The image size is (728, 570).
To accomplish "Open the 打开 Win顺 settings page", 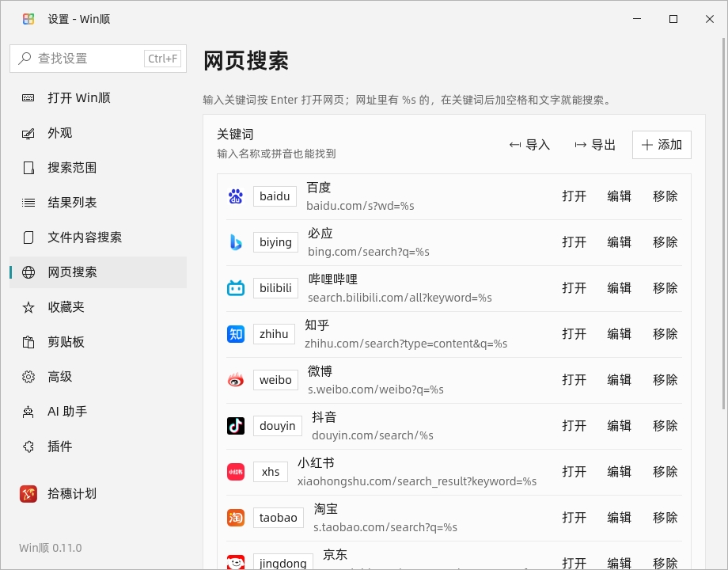I will point(98,98).
